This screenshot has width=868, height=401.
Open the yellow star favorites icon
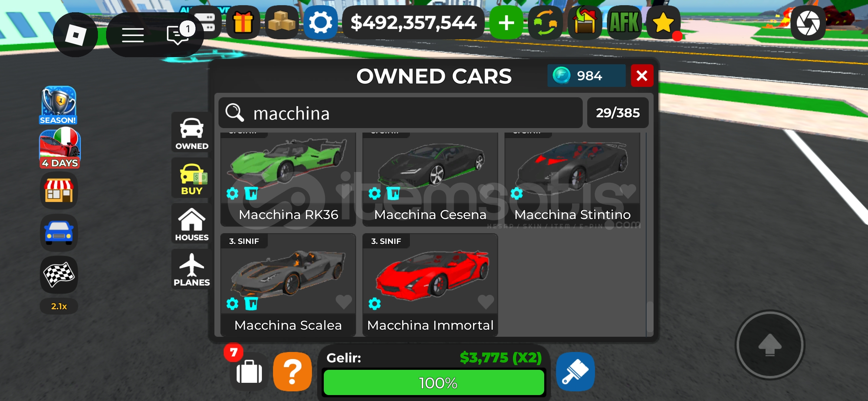(664, 23)
